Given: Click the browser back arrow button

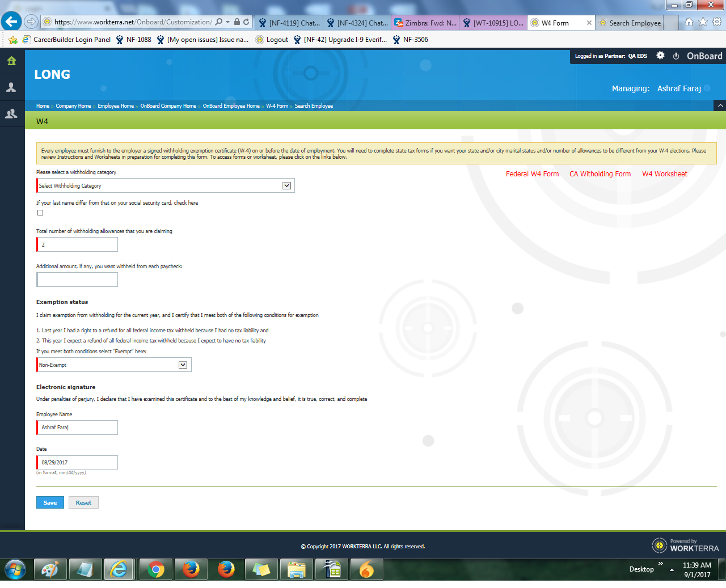Looking at the screenshot, I should click(x=11, y=22).
